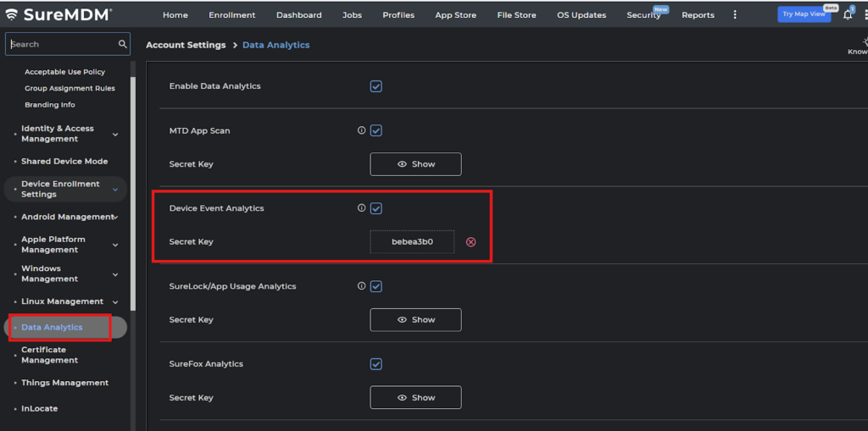
Task: Click the sidebar search input field
Action: 59,44
